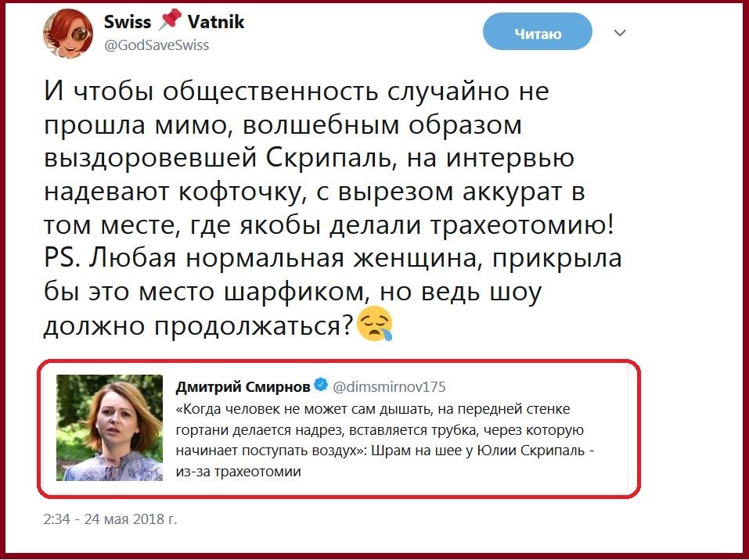Open quoted tweet about трахеотомии
Image resolution: width=749 pixels, height=560 pixels.
point(339,429)
